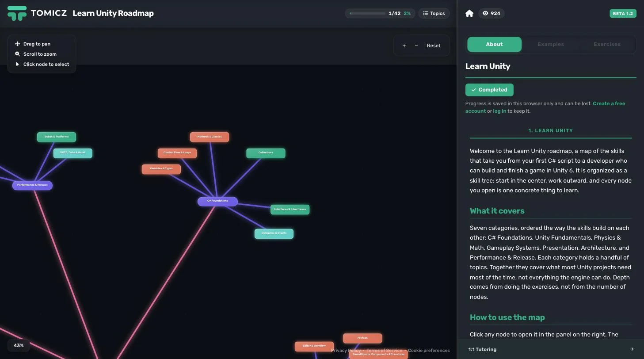Select the DOTS, Jobs & Burst node
Image resolution: width=644 pixels, height=359 pixels.
73,153
